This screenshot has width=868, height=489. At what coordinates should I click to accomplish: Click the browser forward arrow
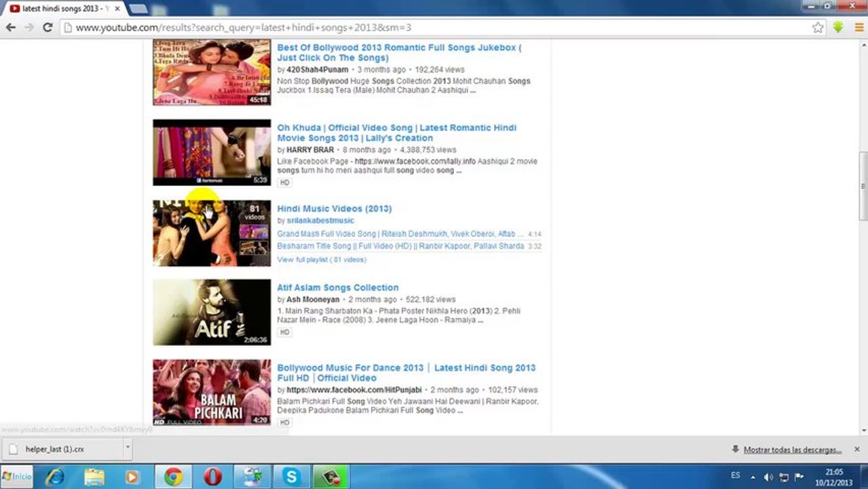pos(29,28)
